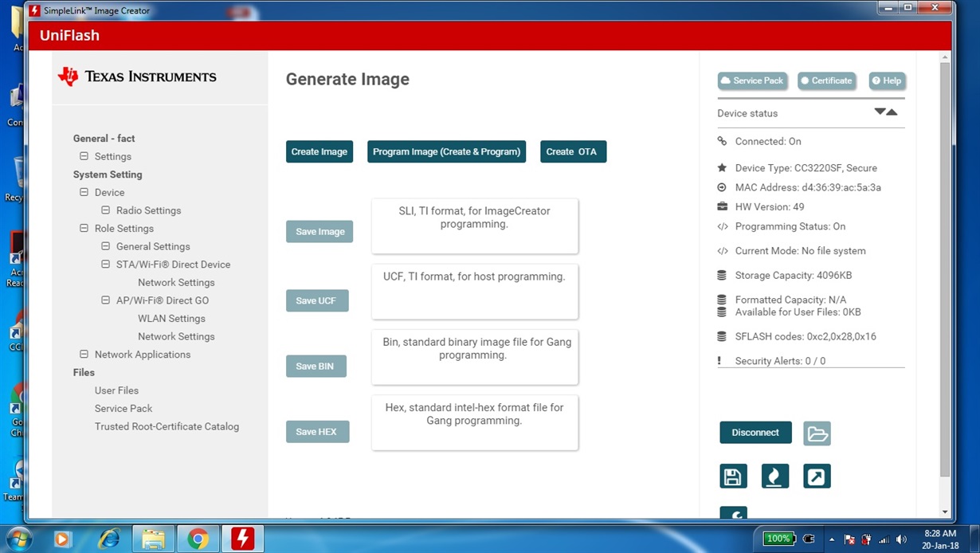Click the Service Pack top button
Viewport: 980px width, 553px height.
753,80
